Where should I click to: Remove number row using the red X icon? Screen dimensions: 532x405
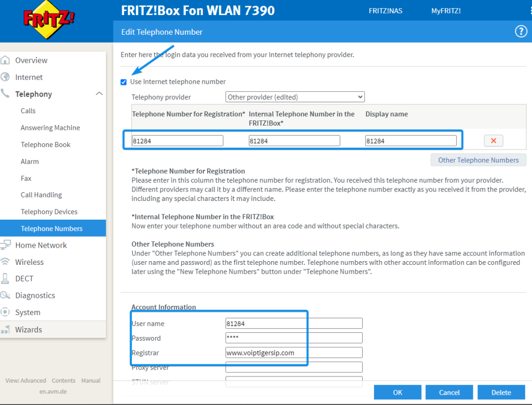493,140
